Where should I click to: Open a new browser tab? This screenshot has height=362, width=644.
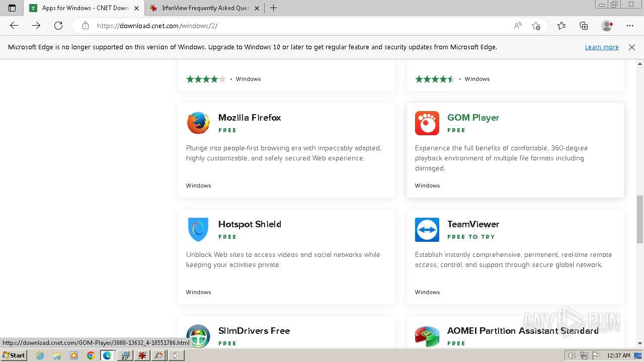pyautogui.click(x=273, y=8)
